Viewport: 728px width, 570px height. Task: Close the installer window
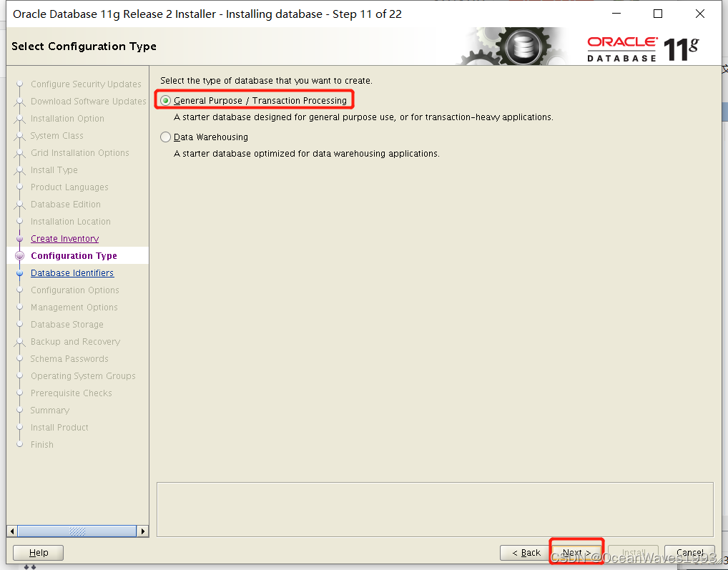tap(699, 14)
